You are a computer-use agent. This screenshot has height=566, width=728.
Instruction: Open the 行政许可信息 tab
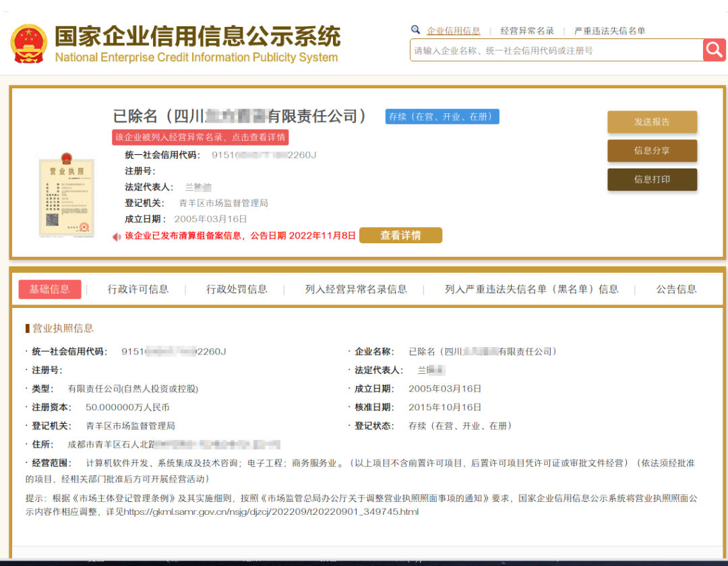[x=138, y=289]
